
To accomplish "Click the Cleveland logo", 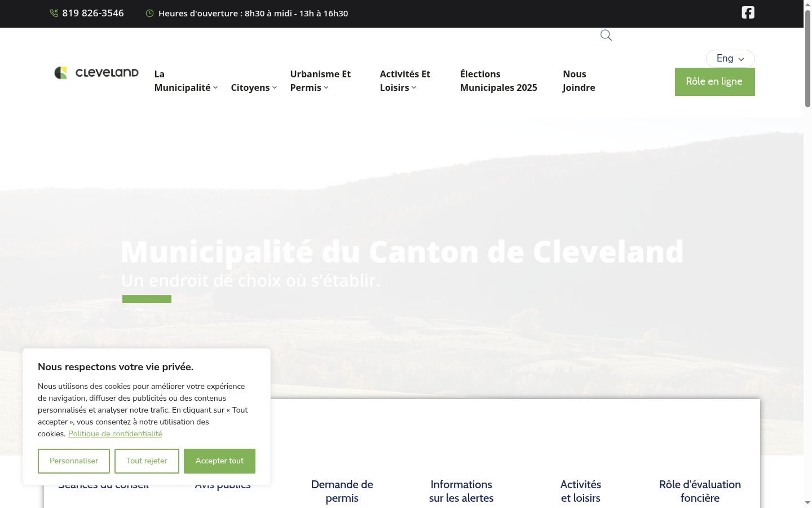I will 96,73.
